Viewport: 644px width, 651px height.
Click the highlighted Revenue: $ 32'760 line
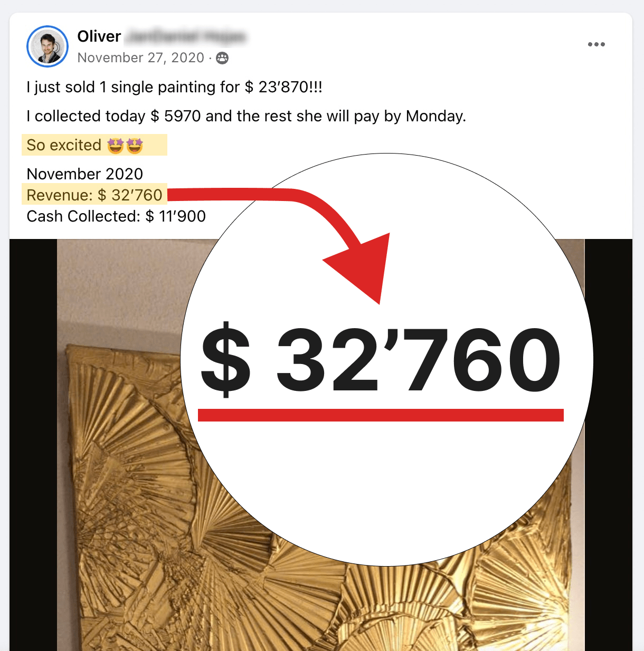coord(94,195)
